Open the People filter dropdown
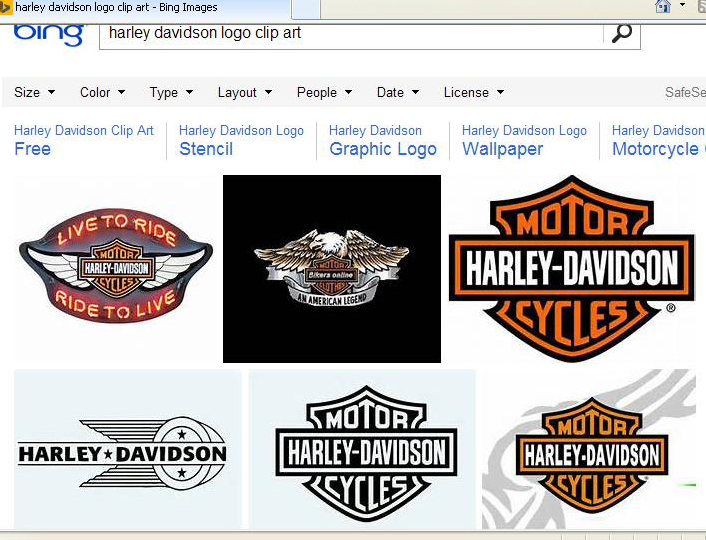Viewport: 706px width, 540px height. pos(324,92)
